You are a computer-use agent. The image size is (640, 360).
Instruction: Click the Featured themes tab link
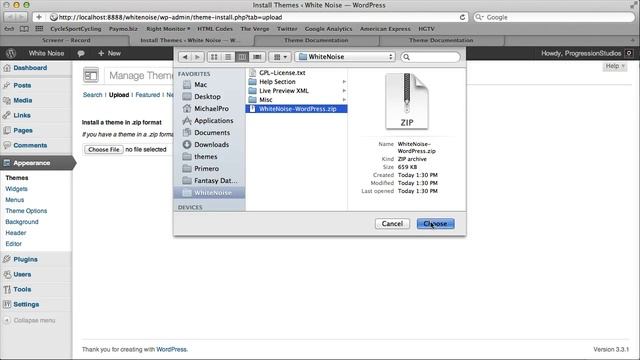pos(147,95)
